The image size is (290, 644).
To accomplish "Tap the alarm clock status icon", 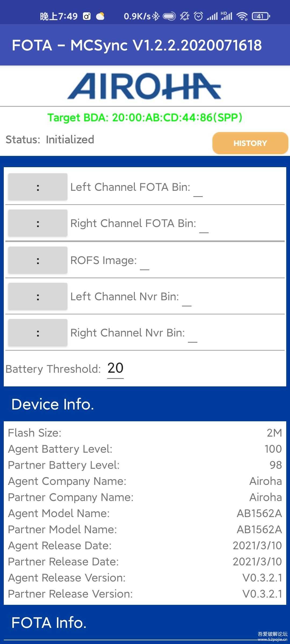I will pyautogui.click(x=198, y=16).
